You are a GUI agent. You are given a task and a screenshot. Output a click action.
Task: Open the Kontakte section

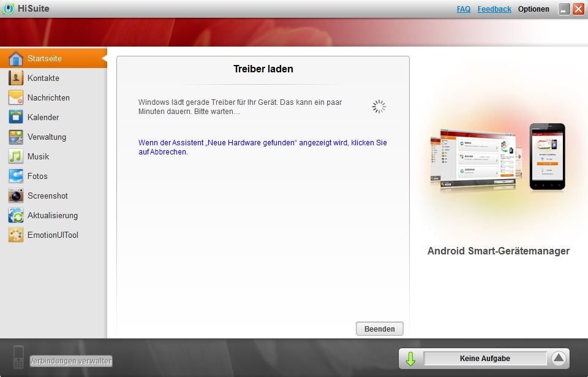[x=53, y=78]
